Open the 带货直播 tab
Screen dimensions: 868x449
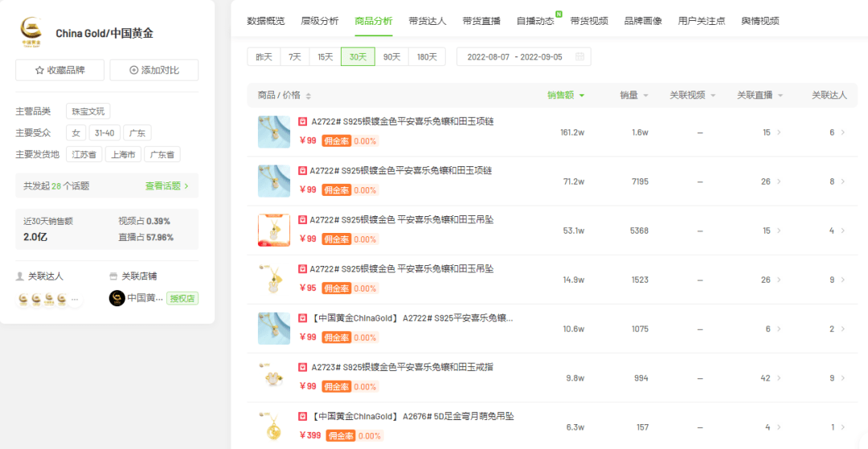pos(481,21)
